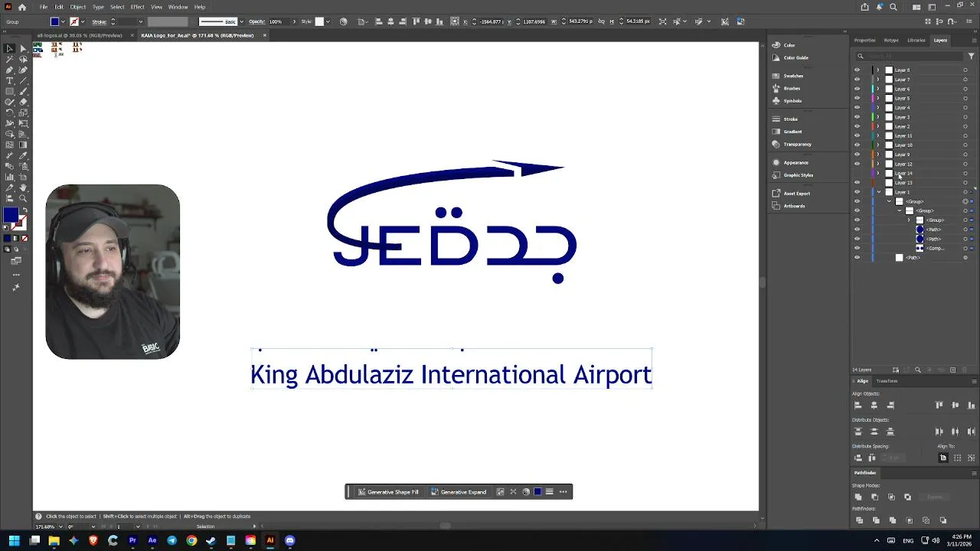Hide Layer 7 visibility eye
Image resolution: width=980 pixels, height=551 pixels.
[x=857, y=80]
